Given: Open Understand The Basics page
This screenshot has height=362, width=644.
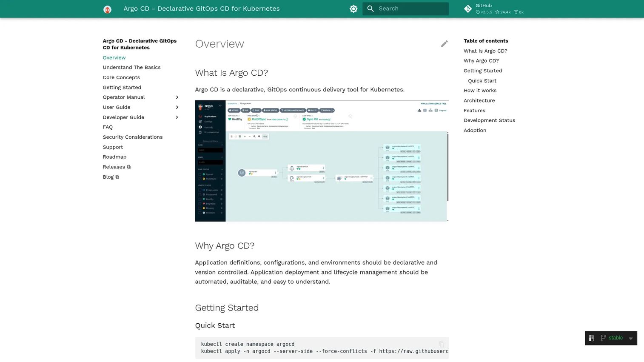Looking at the screenshot, I should coord(132,68).
